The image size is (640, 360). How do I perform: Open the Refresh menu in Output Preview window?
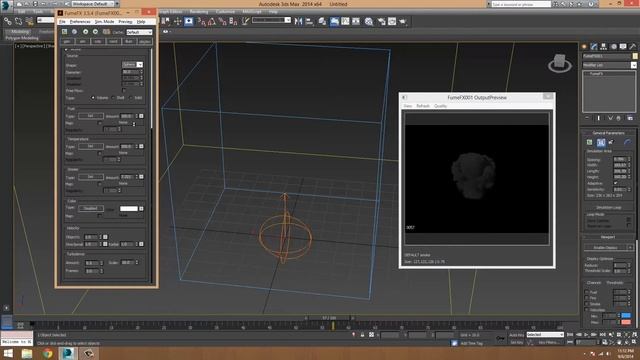[423, 106]
